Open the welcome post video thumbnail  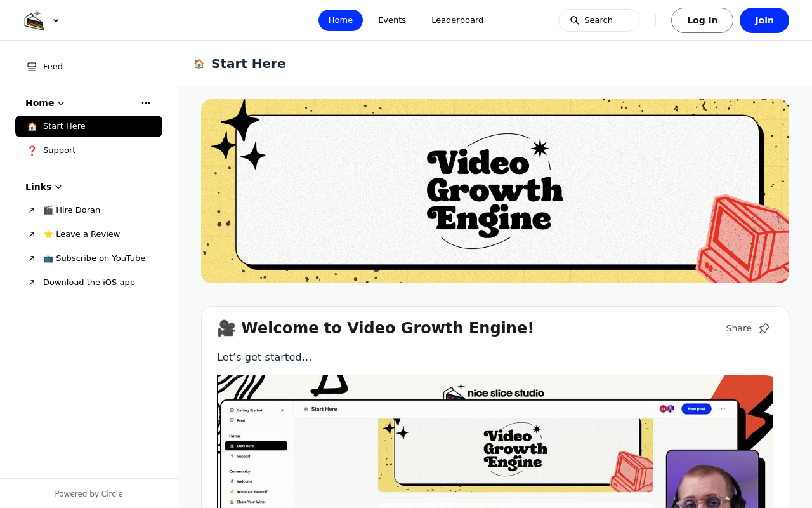click(495, 441)
